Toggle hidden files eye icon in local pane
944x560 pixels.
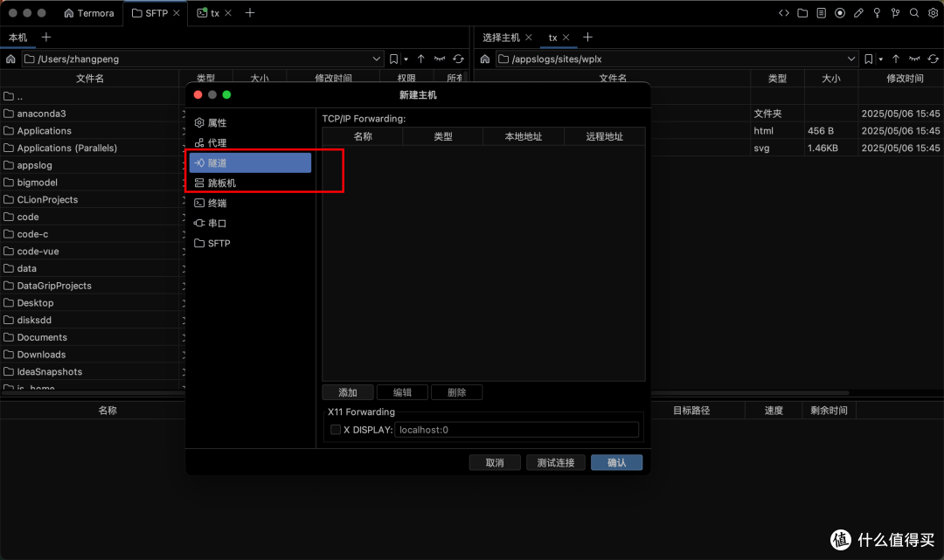[440, 59]
